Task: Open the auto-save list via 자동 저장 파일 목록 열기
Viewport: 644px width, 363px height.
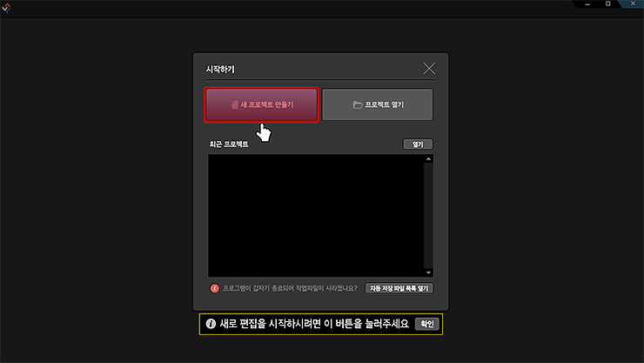Action: 399,288
